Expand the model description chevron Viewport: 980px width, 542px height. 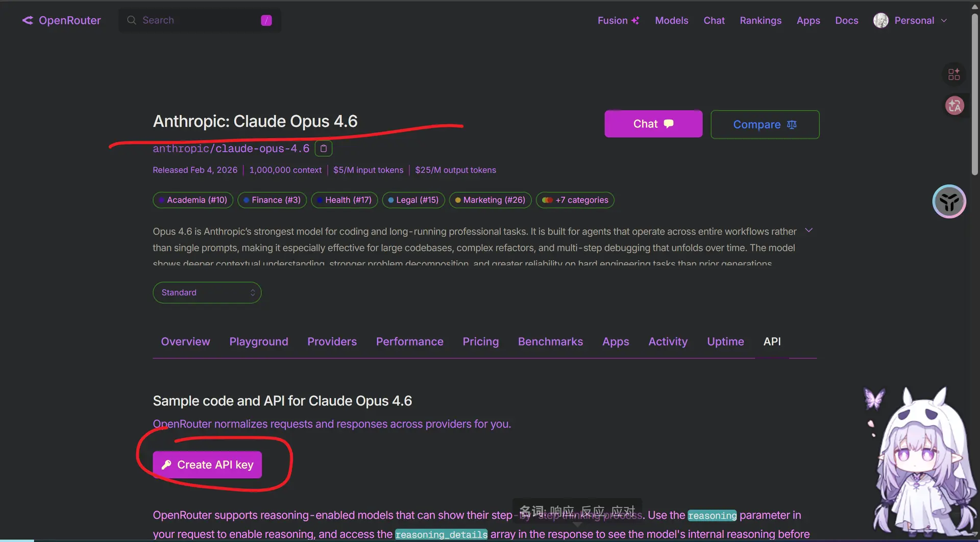809,230
